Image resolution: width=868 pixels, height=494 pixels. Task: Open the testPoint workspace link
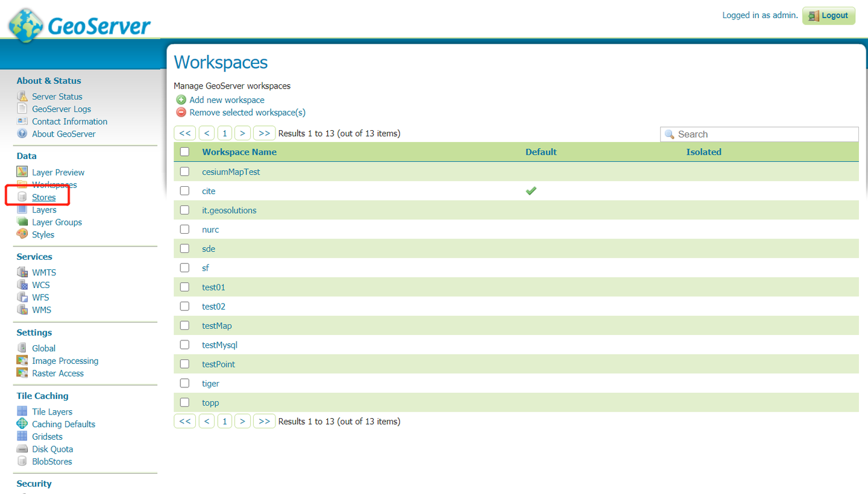[218, 364]
